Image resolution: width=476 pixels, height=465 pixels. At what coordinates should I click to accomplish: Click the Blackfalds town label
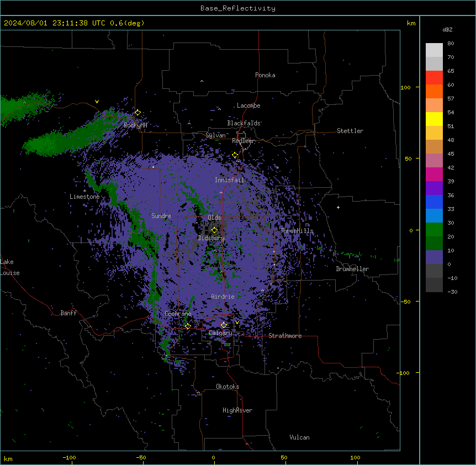click(x=244, y=123)
